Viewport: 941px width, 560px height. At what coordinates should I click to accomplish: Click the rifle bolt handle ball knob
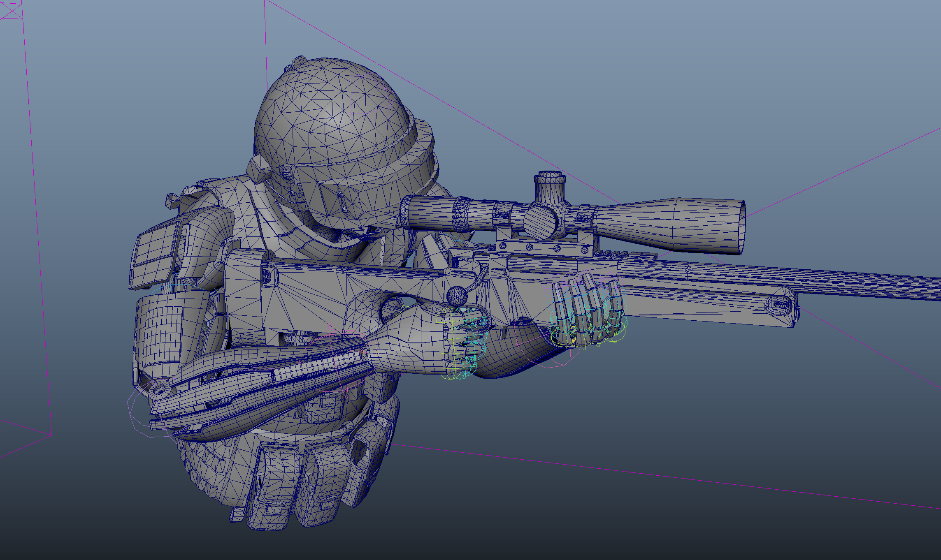[x=457, y=296]
